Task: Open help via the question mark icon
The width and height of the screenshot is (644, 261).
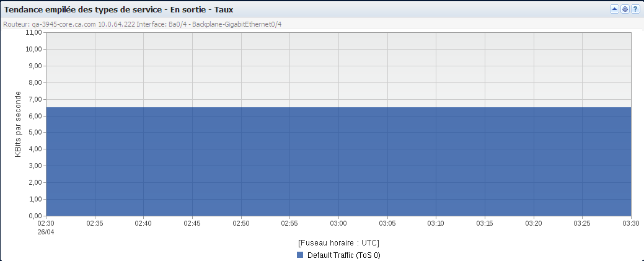Action: (635, 9)
